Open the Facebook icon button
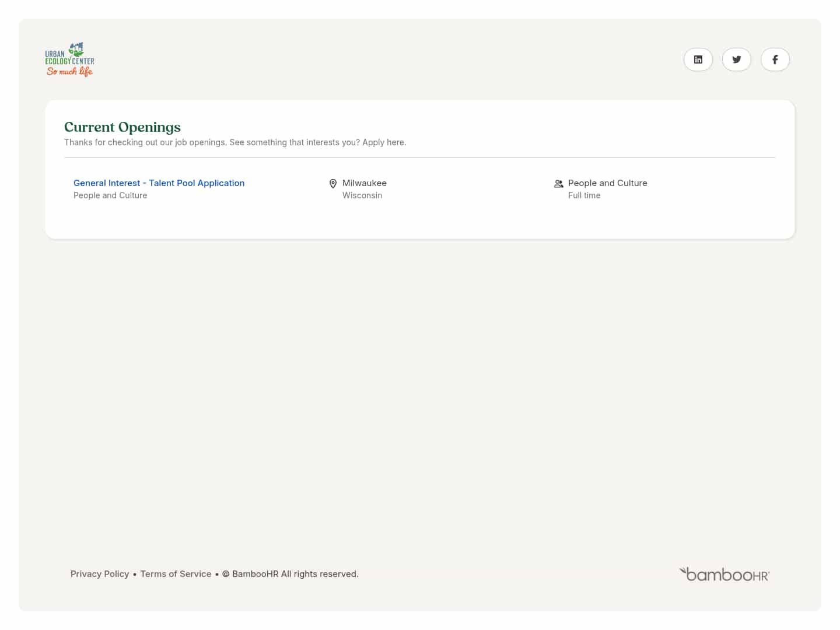840x630 pixels. [x=775, y=60]
